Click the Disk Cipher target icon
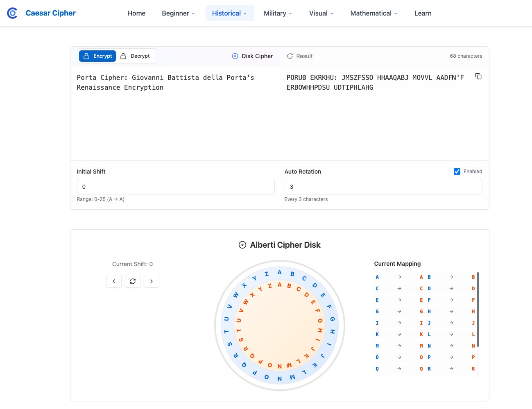Image resolution: width=532 pixels, height=409 pixels. point(235,56)
